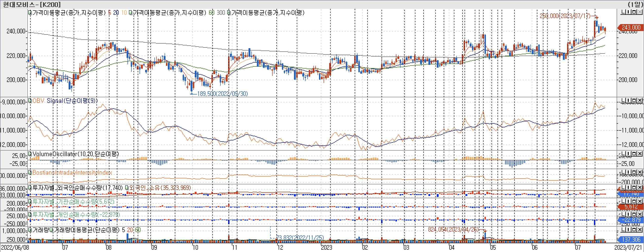The image size is (644, 252).
Task: Click the BostiansIntradayIntensityIndex indicator label
Action: (x=72, y=173)
